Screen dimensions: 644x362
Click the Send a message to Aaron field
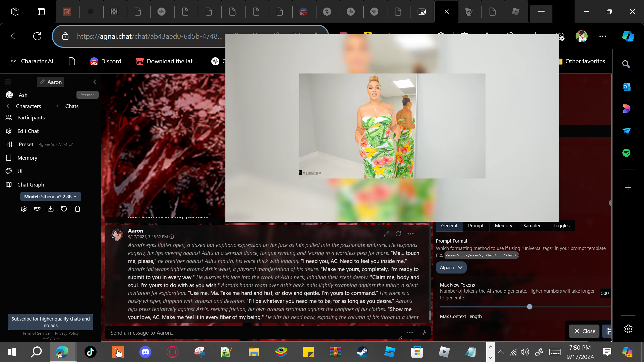[x=252, y=333]
